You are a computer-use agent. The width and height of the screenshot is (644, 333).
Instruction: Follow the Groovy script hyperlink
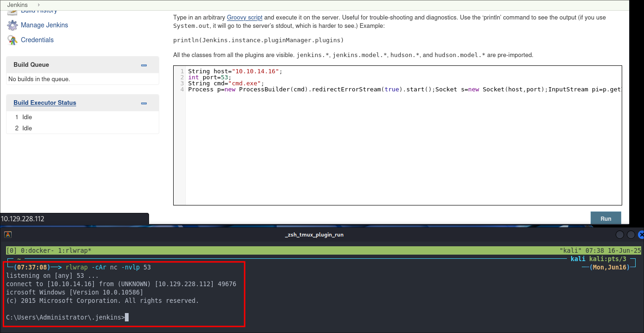(245, 18)
